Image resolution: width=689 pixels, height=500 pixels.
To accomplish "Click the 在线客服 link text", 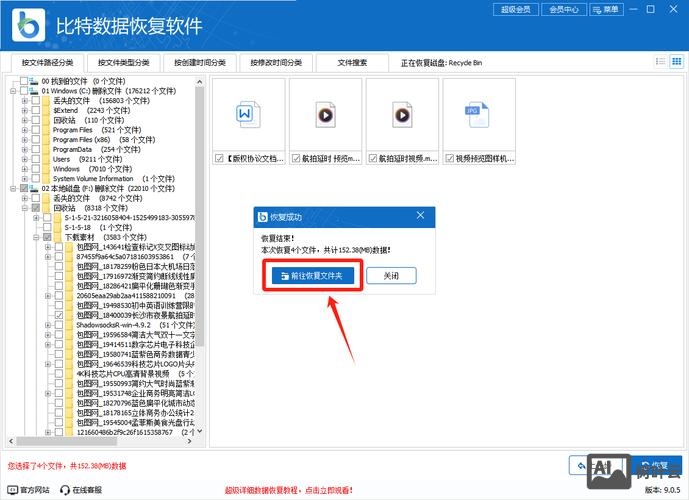I will pos(87,489).
